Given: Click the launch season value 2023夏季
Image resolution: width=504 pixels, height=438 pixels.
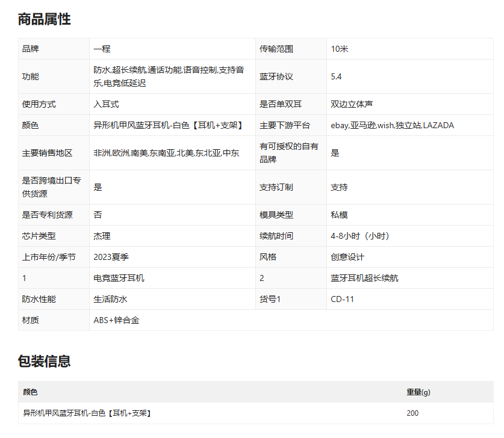Looking at the screenshot, I should coord(111,257).
